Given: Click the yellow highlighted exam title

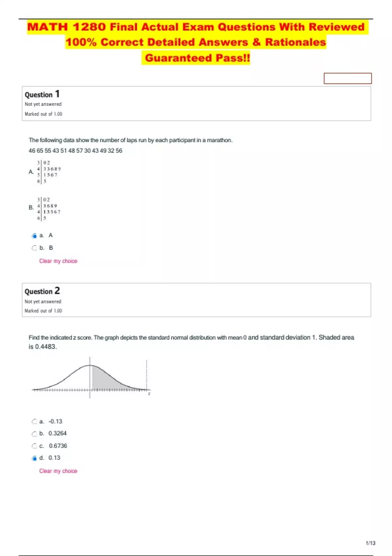Looking at the screenshot, I should click(196, 42).
